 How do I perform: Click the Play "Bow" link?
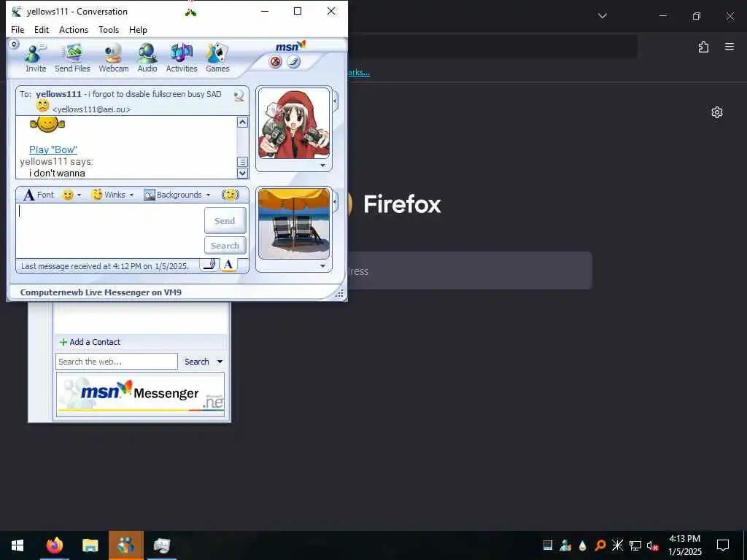click(x=53, y=149)
